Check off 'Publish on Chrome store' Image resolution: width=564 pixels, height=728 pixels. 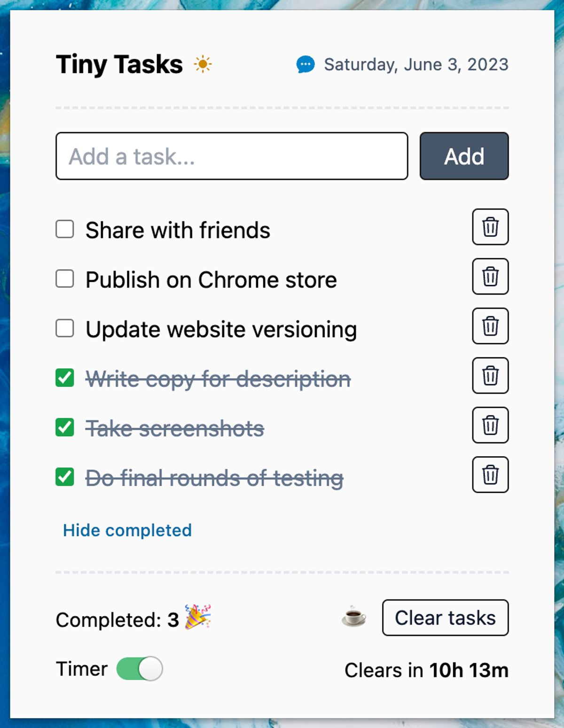(x=65, y=279)
